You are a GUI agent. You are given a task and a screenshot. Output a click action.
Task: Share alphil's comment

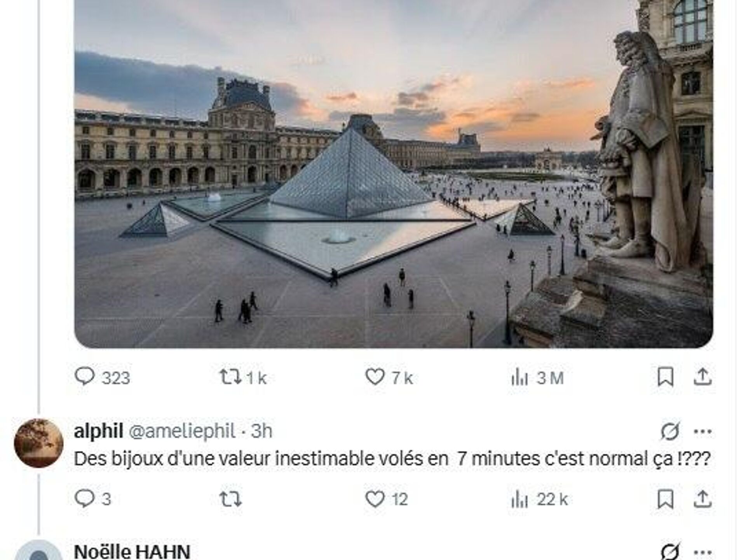702,499
